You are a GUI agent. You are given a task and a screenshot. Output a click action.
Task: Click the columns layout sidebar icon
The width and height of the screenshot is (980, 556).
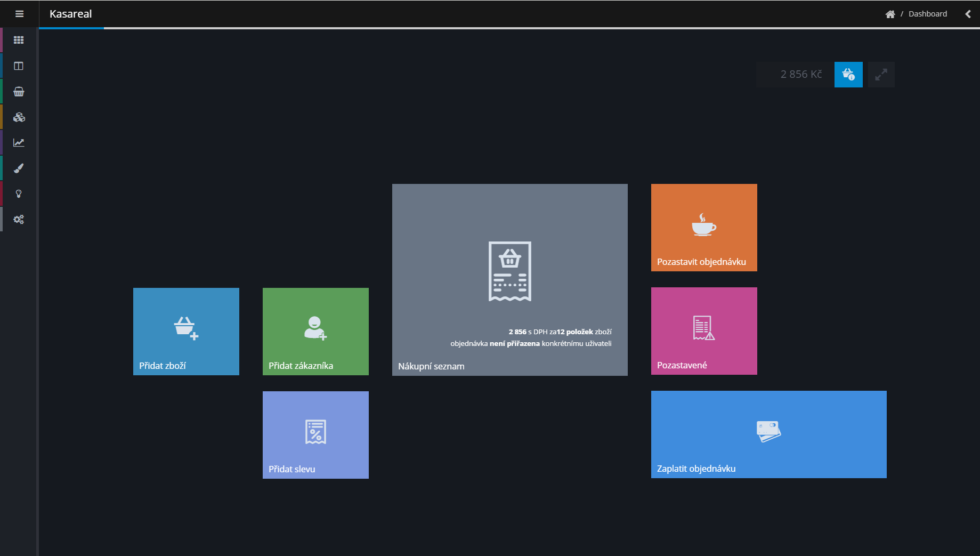point(19,66)
